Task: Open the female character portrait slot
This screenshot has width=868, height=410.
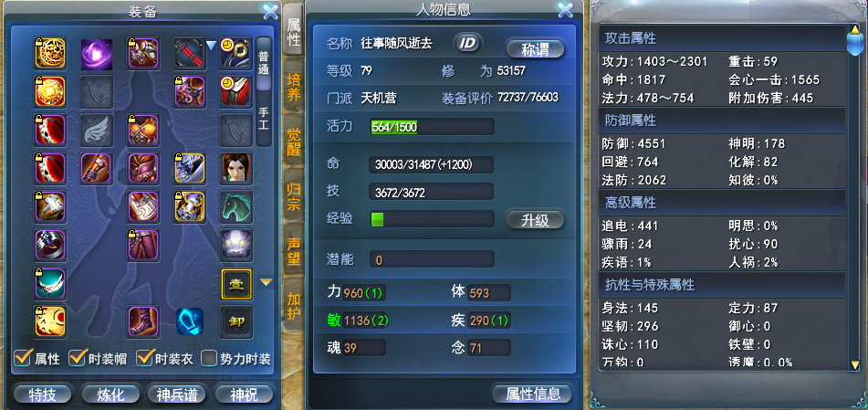Action: [236, 168]
